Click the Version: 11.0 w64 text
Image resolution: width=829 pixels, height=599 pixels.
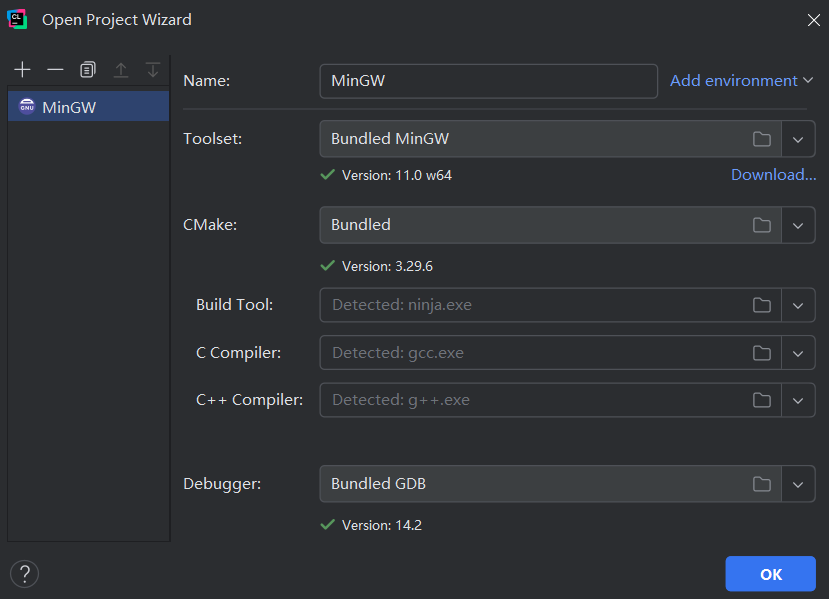click(397, 176)
